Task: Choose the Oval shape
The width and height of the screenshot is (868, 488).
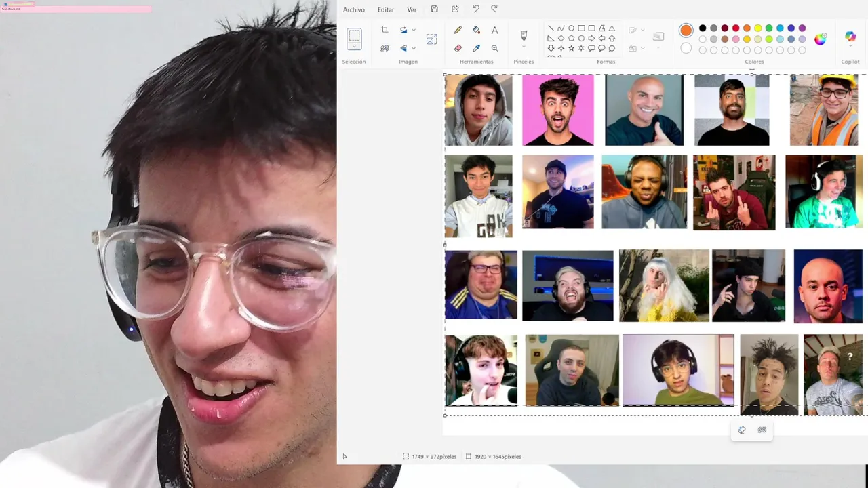Action: coord(571,28)
